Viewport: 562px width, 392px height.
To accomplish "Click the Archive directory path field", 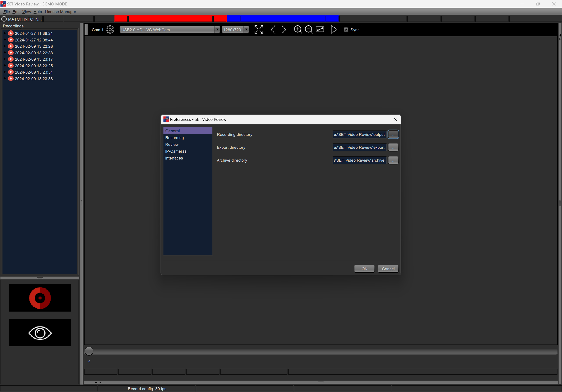I will click(359, 160).
